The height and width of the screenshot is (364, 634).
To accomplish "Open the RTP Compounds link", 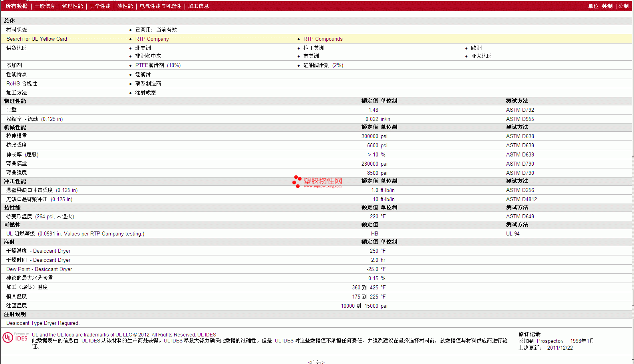I will tap(323, 39).
